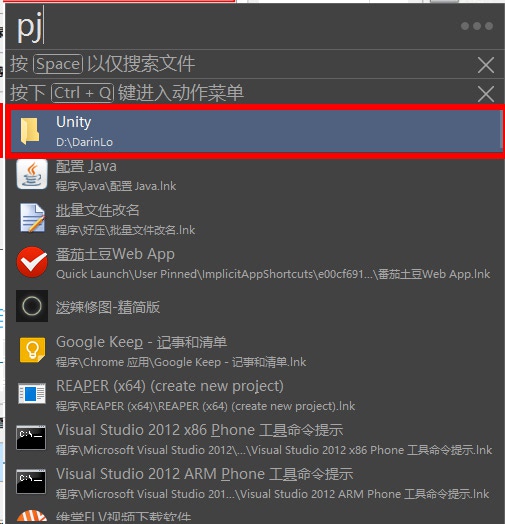The height and width of the screenshot is (524, 505).
Task: Click the 维棠FLV downloader icon
Action: tap(32, 516)
